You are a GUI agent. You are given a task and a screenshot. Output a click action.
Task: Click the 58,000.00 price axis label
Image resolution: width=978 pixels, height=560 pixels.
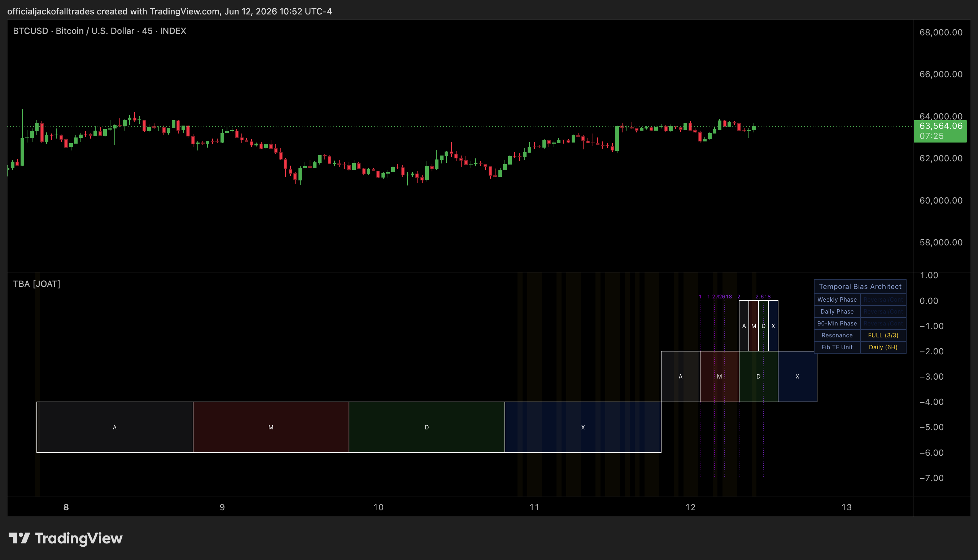[941, 242]
